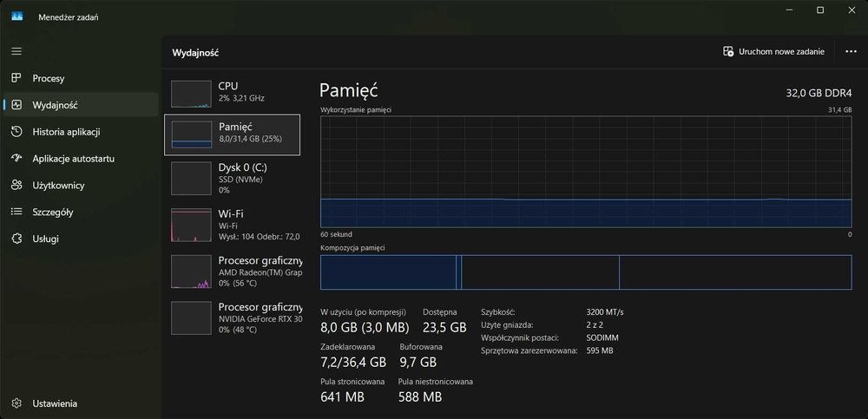Click the 60 sekund axis label

click(336, 235)
